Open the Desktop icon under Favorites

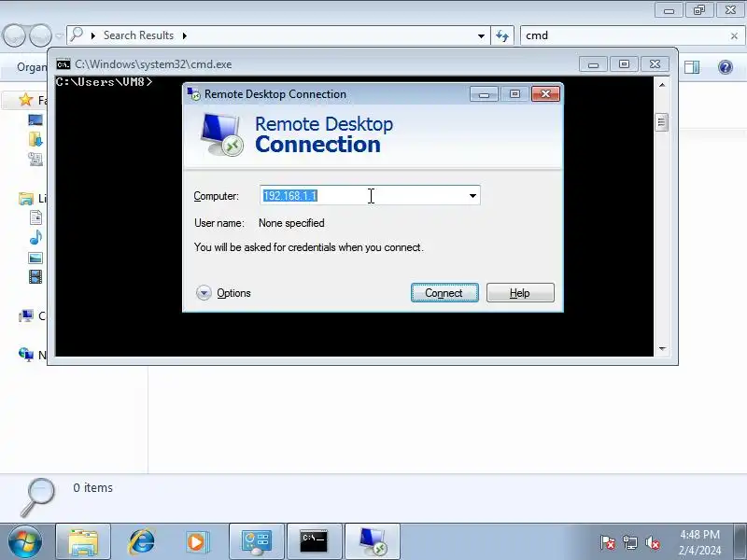(35, 120)
